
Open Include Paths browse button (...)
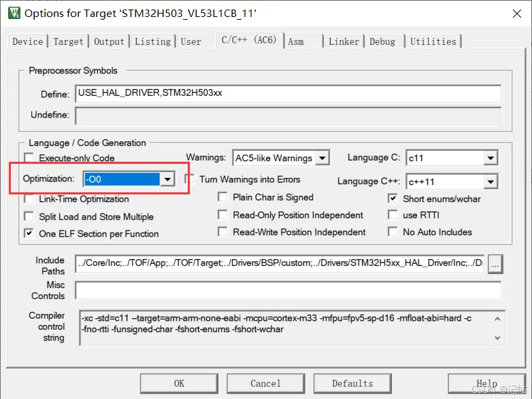495,264
